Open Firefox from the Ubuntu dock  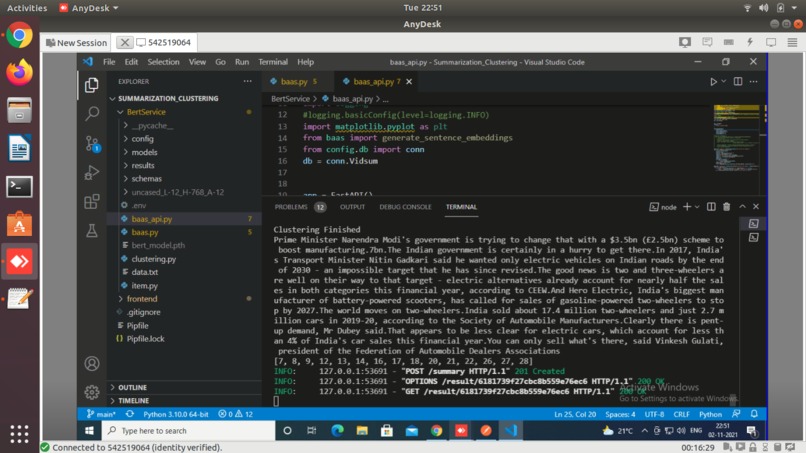coord(20,73)
